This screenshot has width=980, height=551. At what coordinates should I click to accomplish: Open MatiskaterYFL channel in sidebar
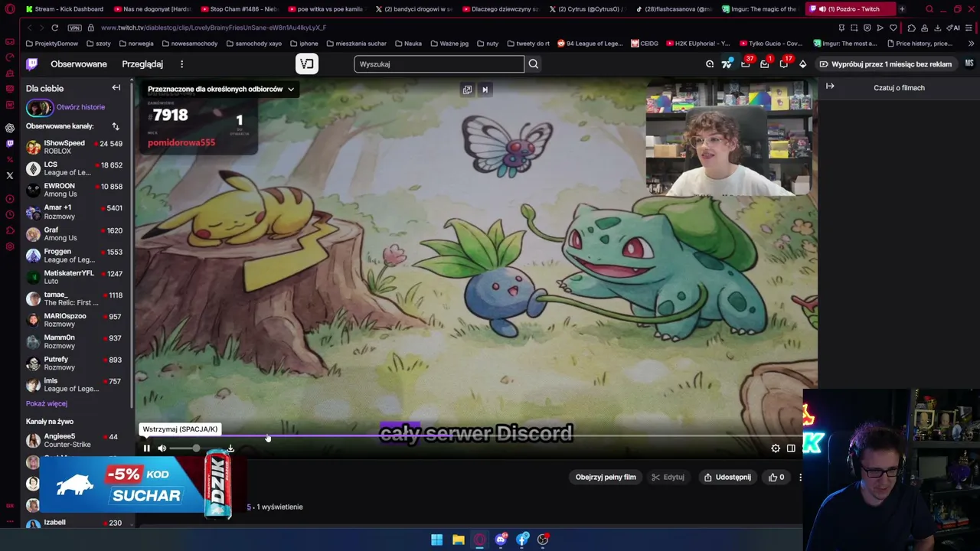tap(74, 277)
